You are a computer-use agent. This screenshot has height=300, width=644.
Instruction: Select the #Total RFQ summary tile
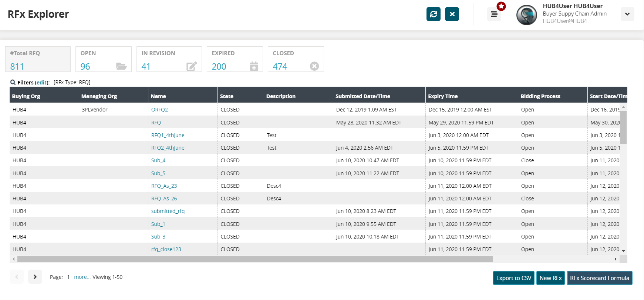(38, 59)
